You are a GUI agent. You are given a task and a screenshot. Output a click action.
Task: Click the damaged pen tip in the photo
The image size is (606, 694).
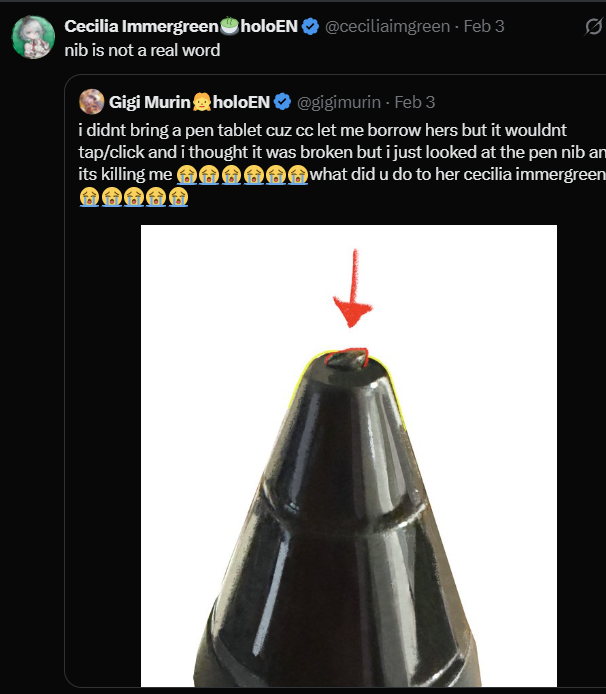349,358
